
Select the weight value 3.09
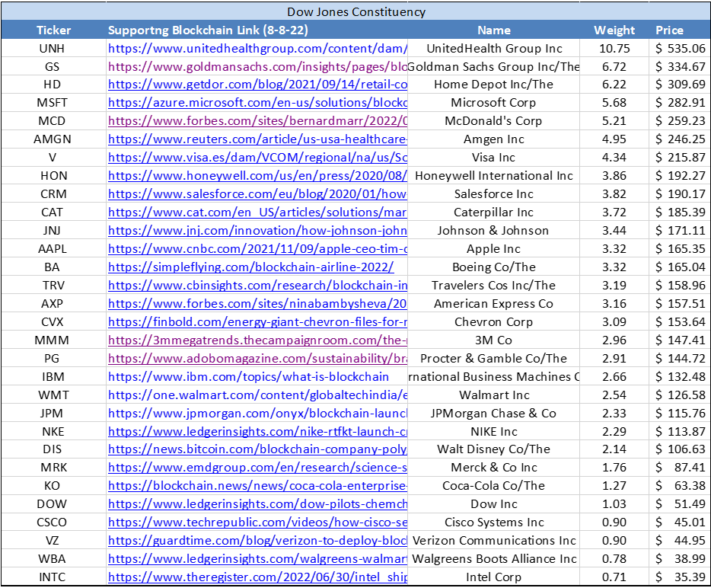coord(614,321)
